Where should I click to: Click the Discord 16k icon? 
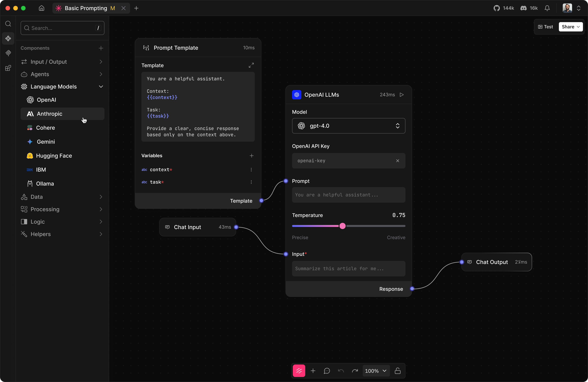point(523,8)
